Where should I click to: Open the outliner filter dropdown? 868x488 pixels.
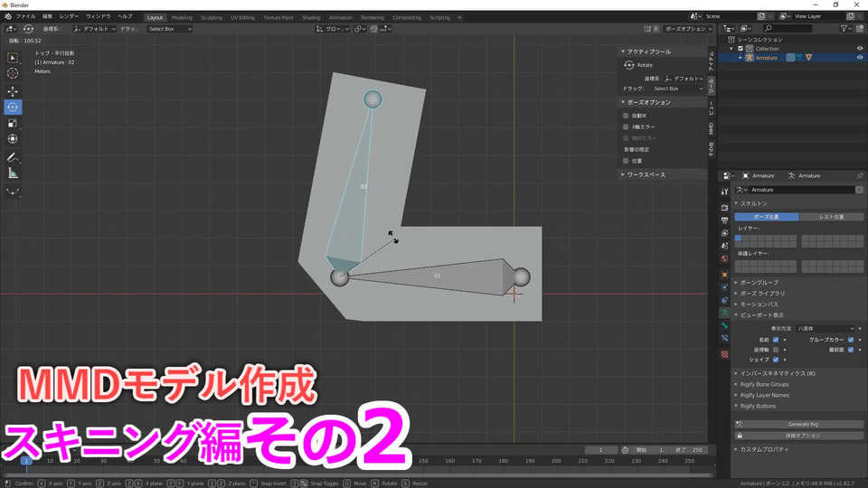(845, 28)
